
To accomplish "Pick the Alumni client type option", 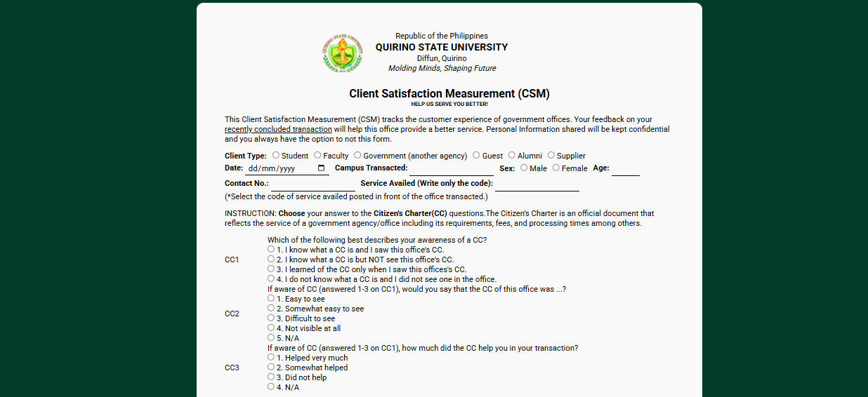I will tap(512, 155).
